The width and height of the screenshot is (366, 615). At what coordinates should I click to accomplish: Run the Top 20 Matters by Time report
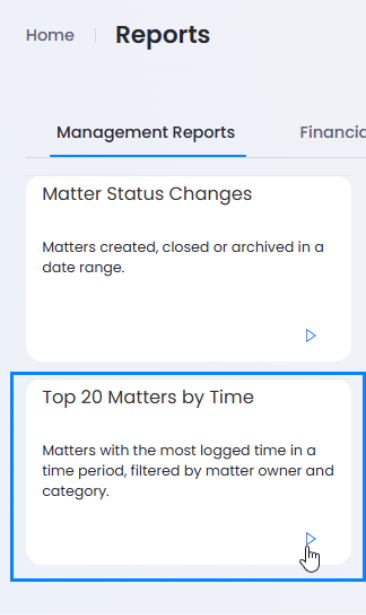(x=310, y=539)
